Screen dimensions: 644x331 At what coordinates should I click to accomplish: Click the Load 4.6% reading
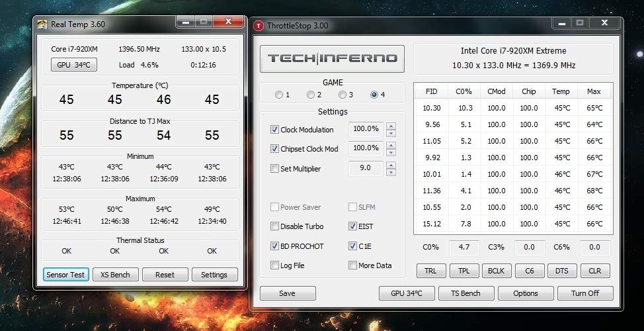(139, 65)
